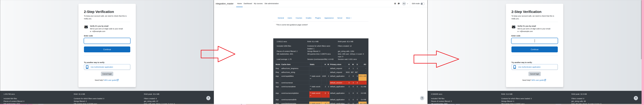Click the Cache item column header

tap(286, 65)
